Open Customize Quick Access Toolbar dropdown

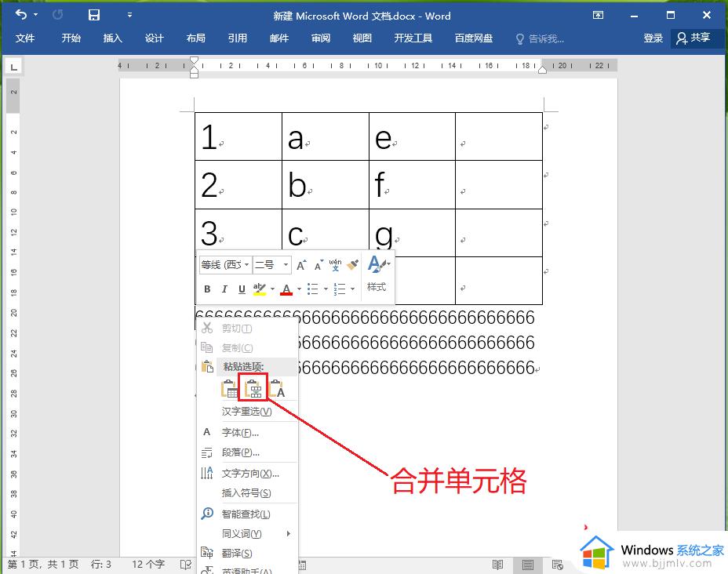pyautogui.click(x=129, y=15)
